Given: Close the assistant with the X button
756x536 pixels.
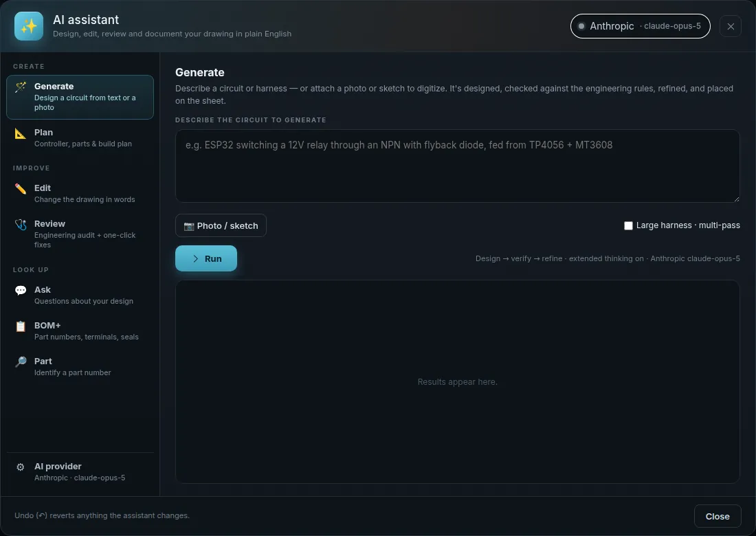Looking at the screenshot, I should 731,26.
